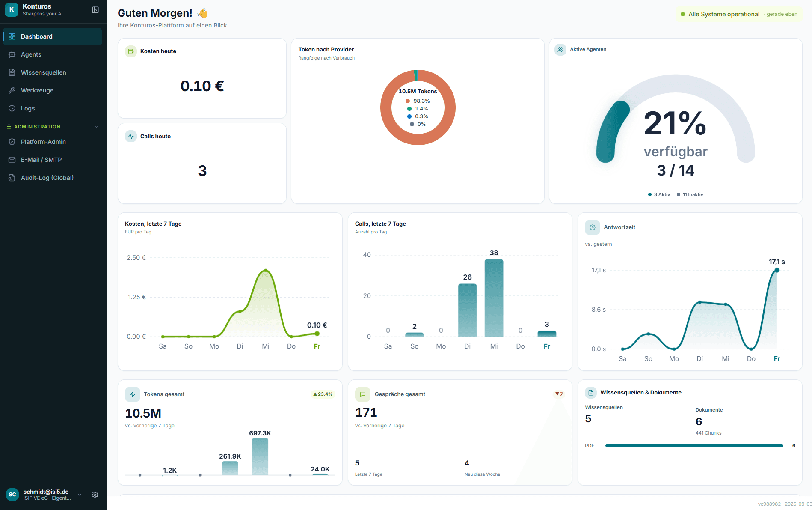This screenshot has width=812, height=510.
Task: Open E-Mail / SMTP settings
Action: point(53,160)
